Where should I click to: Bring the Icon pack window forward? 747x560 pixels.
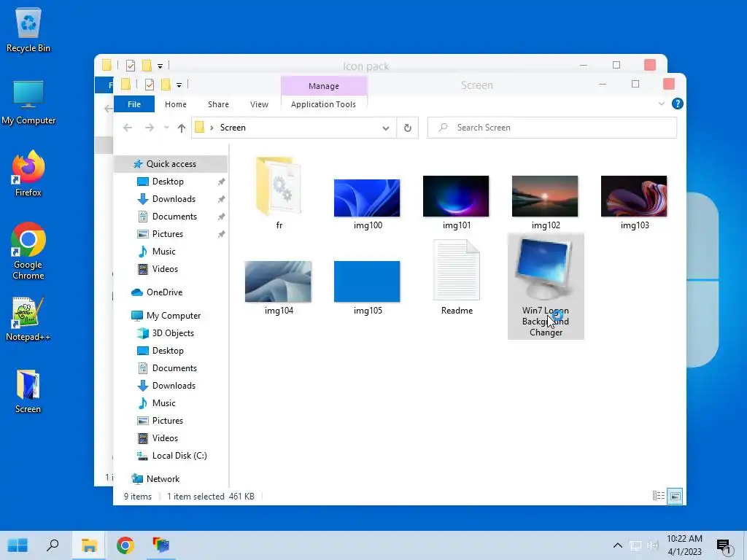click(x=366, y=66)
